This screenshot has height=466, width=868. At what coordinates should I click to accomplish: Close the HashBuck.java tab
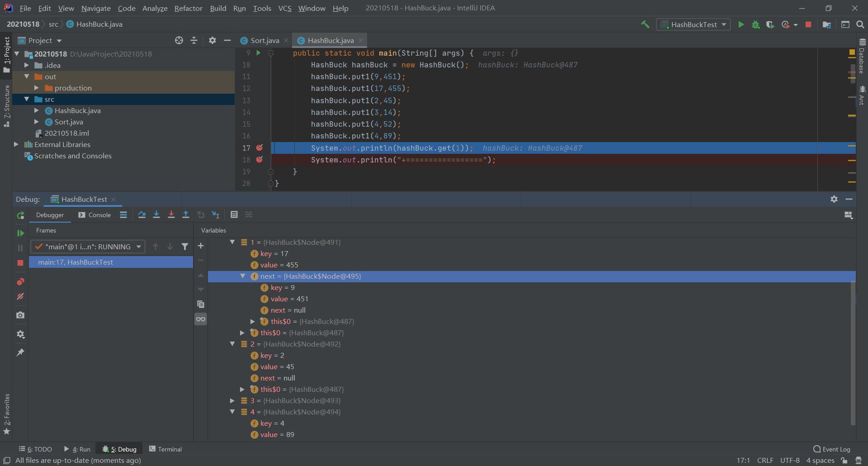coord(361,40)
